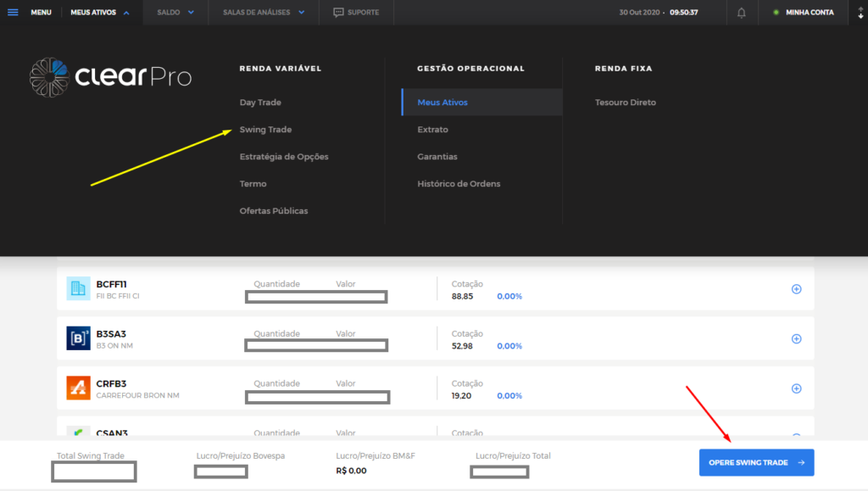The height and width of the screenshot is (491, 868).
Task: Expand B3SA3 row details
Action: (796, 339)
